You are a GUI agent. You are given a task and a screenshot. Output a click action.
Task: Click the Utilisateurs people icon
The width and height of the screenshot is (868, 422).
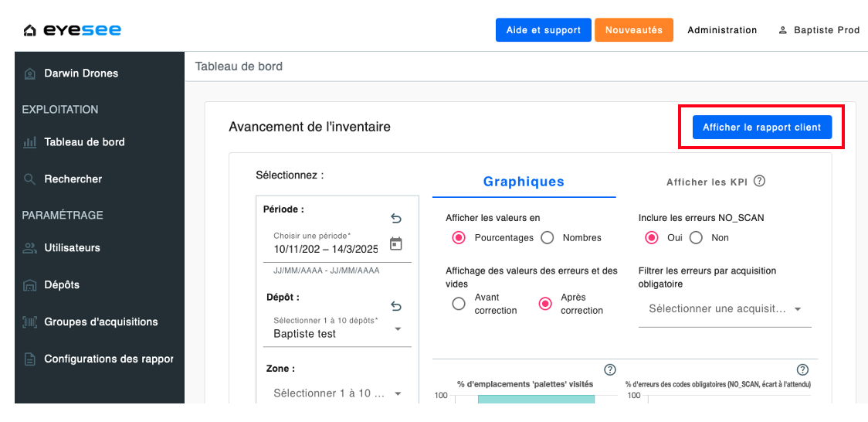(x=29, y=248)
